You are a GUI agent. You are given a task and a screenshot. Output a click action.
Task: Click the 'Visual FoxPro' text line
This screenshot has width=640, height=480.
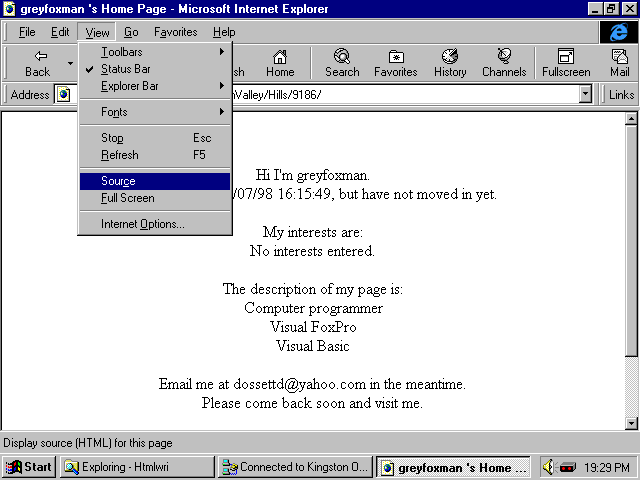[313, 327]
